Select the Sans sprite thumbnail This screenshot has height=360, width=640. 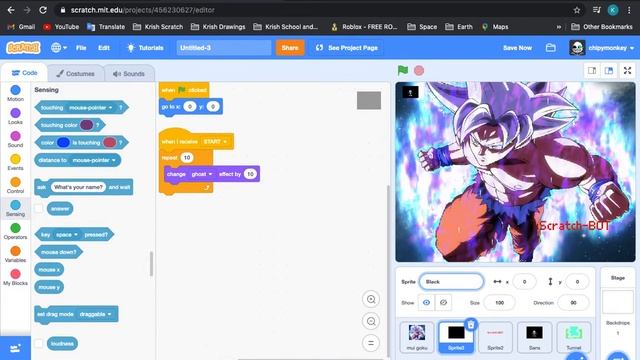534,337
